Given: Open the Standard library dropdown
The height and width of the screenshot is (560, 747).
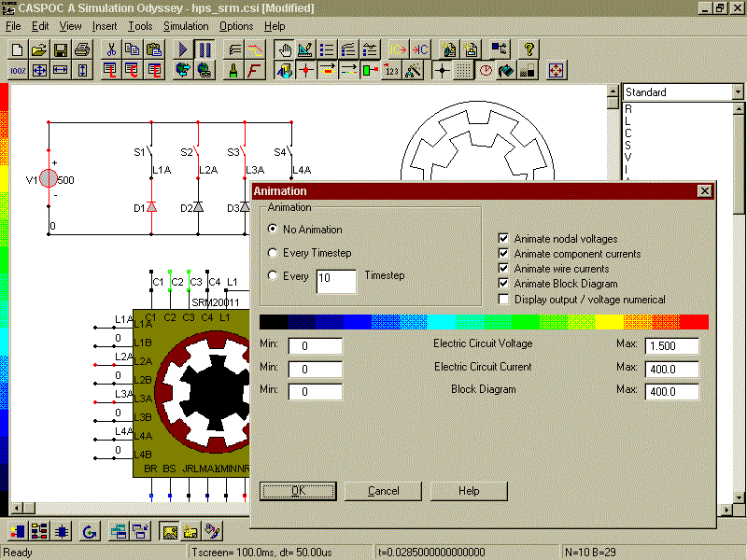Looking at the screenshot, I should point(738,91).
